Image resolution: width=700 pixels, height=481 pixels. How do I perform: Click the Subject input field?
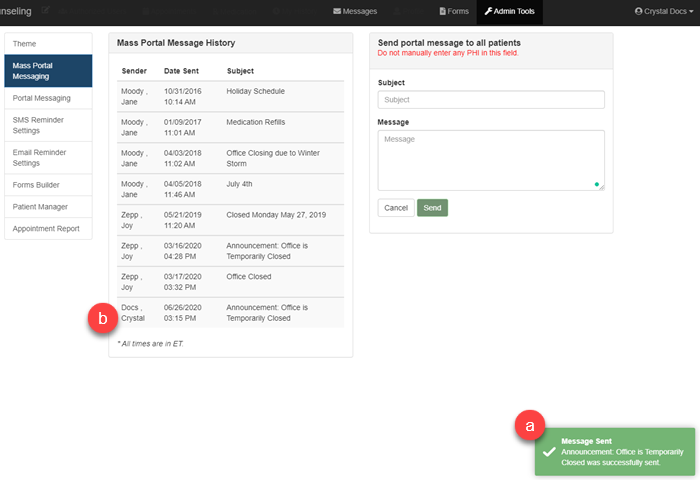click(491, 100)
